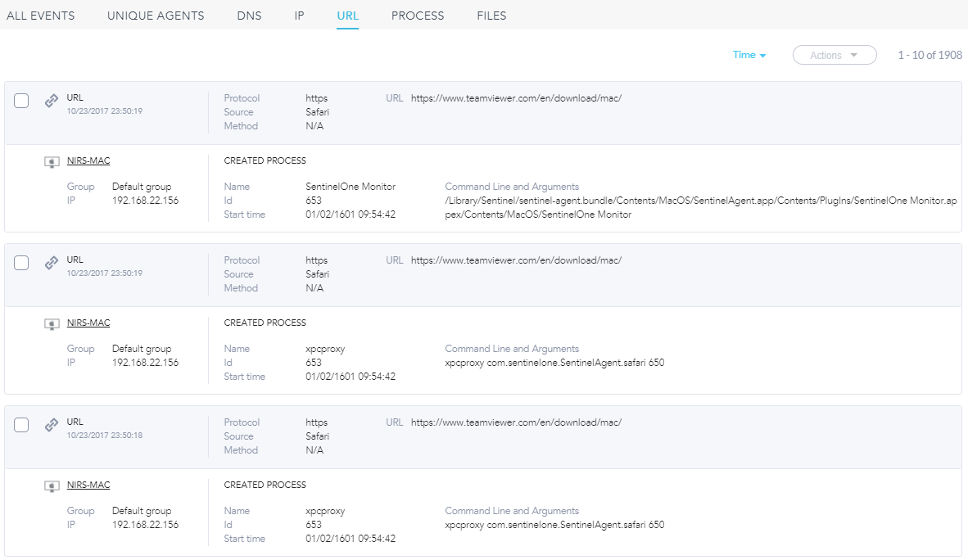Viewport: 968px width, 560px height.
Task: Show the FILES tab
Action: (491, 16)
